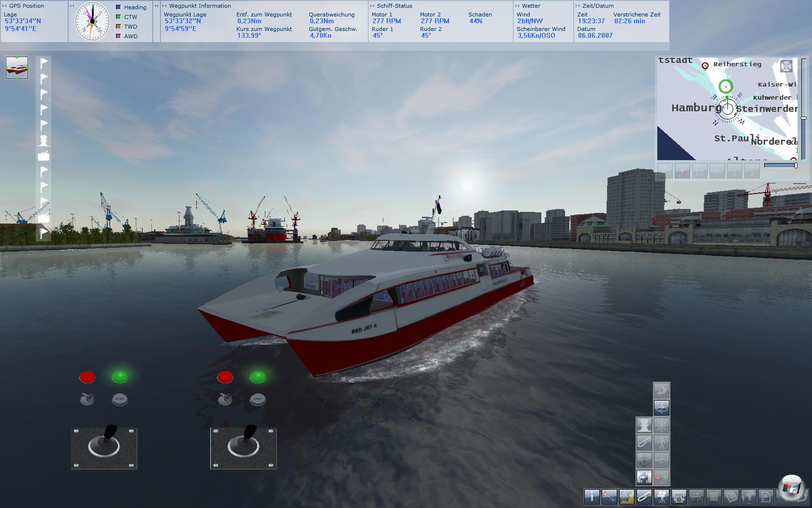The width and height of the screenshot is (812, 508).
Task: Toggle the CTW compass indicator
Action: pos(118,17)
